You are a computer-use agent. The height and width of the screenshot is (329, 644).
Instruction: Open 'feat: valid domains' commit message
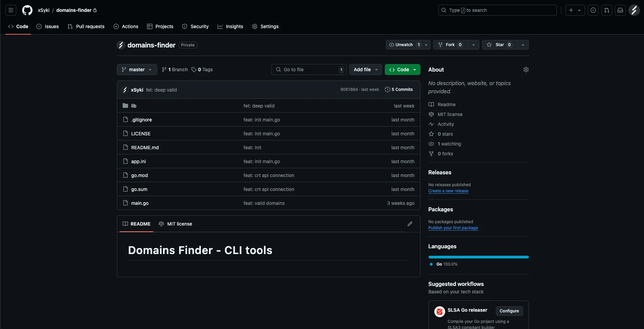(x=264, y=203)
